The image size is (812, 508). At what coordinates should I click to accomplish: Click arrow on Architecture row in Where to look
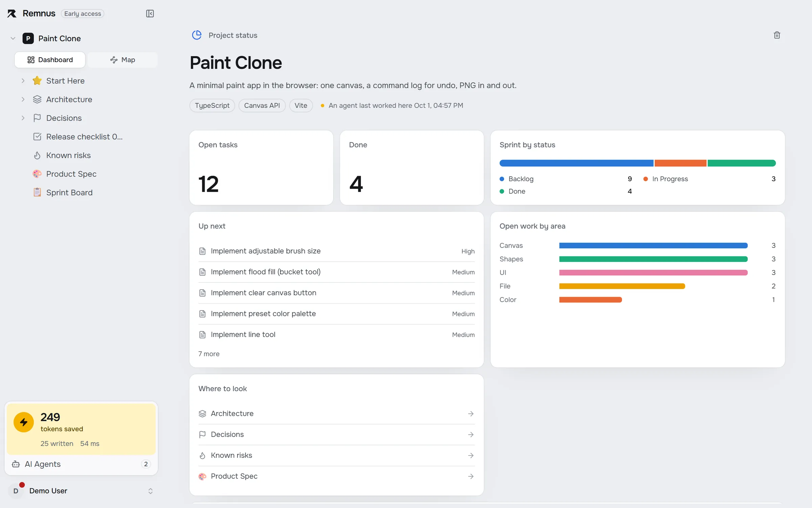click(x=471, y=414)
